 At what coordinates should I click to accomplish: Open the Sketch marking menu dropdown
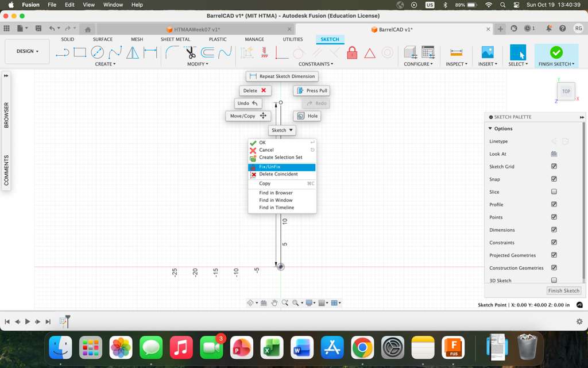click(282, 130)
